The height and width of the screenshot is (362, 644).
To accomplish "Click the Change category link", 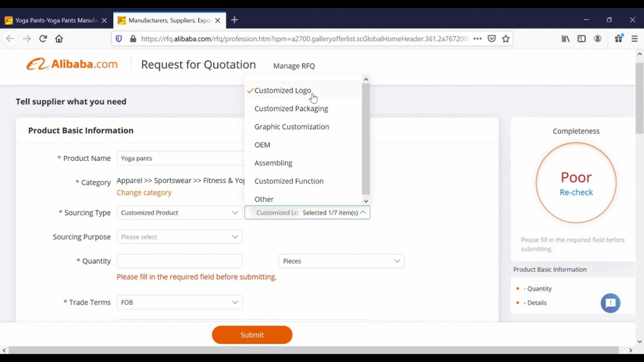I will pyautogui.click(x=144, y=193).
